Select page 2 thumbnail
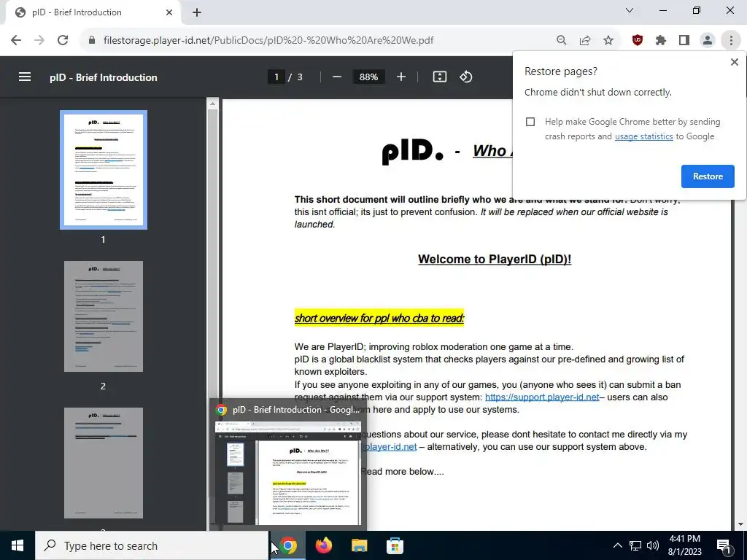The image size is (747, 560). point(104,316)
